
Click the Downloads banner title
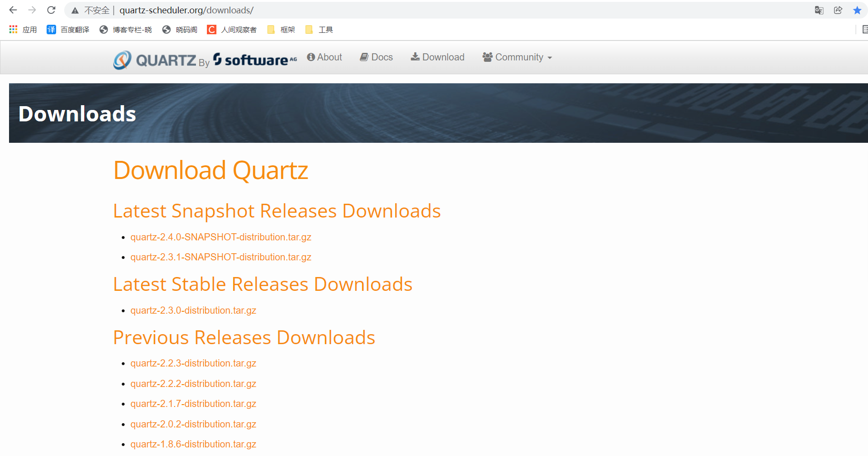pos(77,114)
